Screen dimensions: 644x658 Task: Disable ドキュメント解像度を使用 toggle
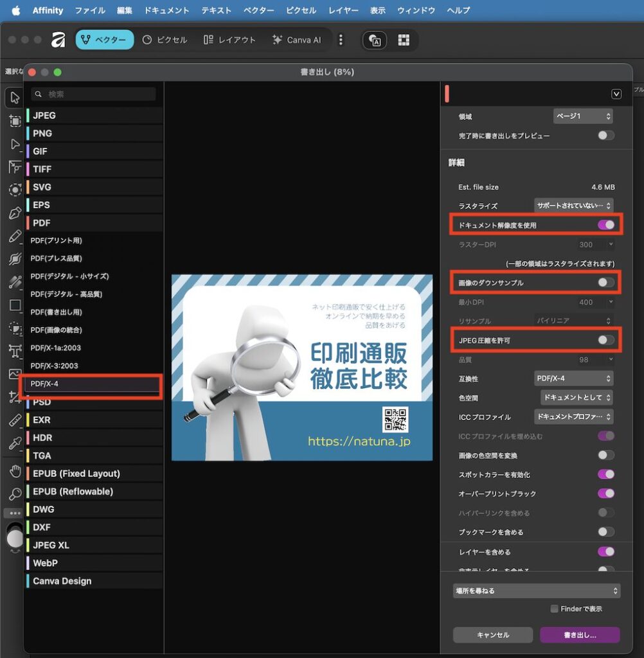click(605, 225)
